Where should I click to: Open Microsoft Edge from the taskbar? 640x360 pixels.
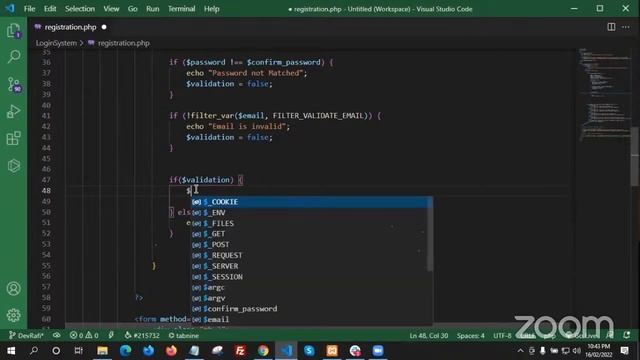125,351
